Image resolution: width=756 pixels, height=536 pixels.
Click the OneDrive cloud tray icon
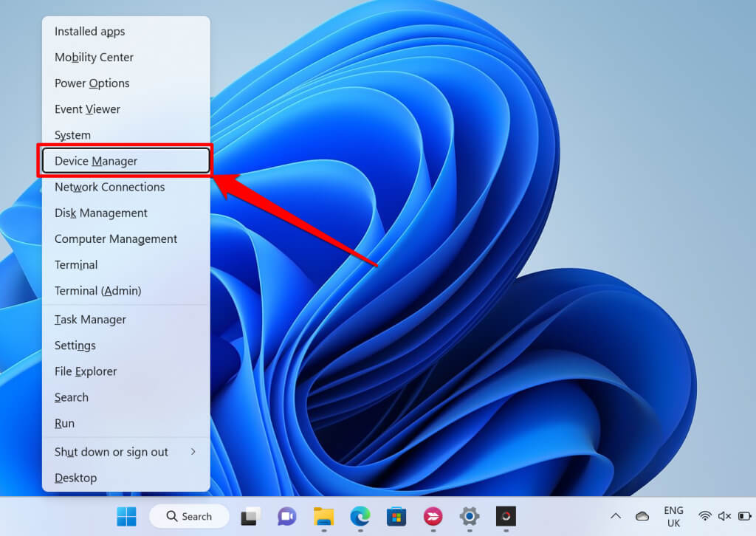click(642, 516)
